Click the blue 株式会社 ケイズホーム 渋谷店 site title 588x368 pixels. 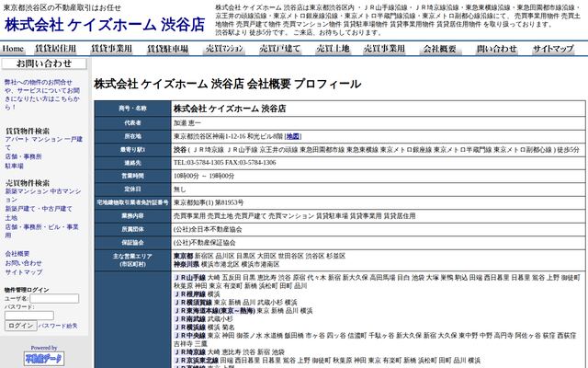[x=105, y=25]
